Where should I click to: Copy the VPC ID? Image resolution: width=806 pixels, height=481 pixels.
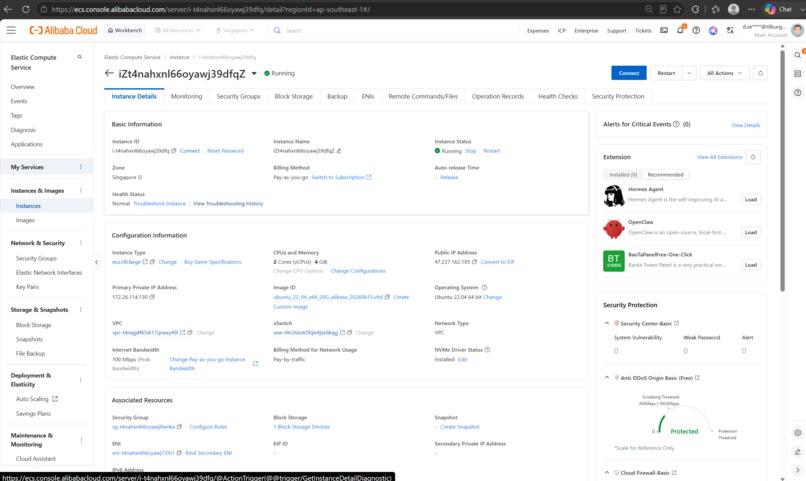coord(190,332)
